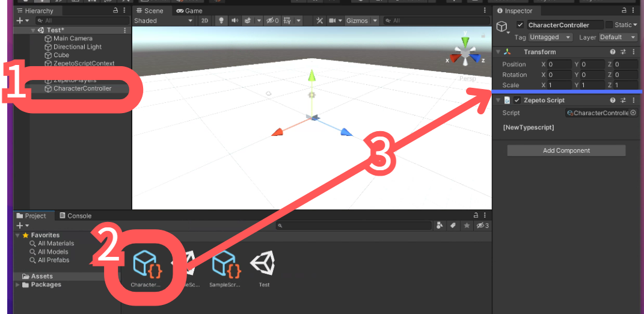Image resolution: width=644 pixels, height=314 pixels.
Task: Switch to the Game tab
Action: coord(189,11)
